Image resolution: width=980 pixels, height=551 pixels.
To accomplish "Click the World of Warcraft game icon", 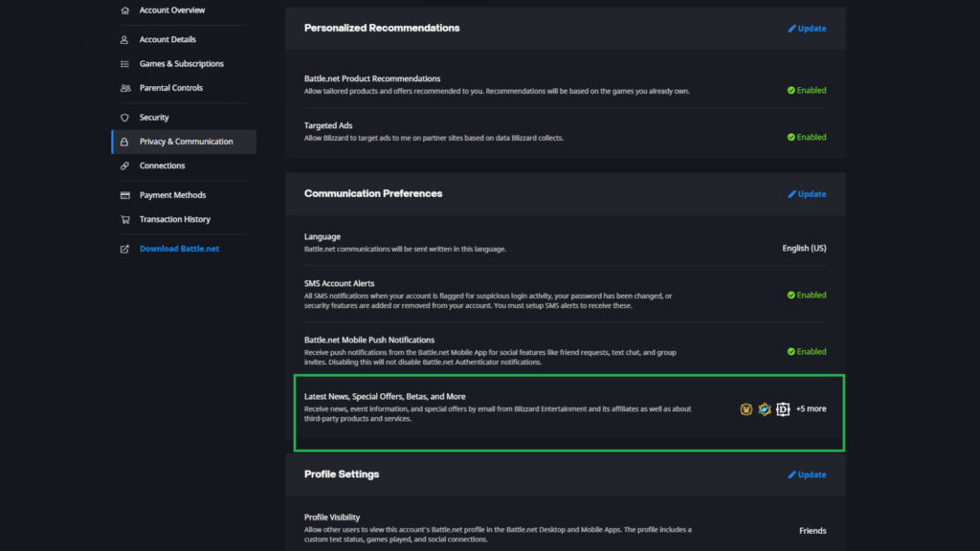I will pos(747,408).
